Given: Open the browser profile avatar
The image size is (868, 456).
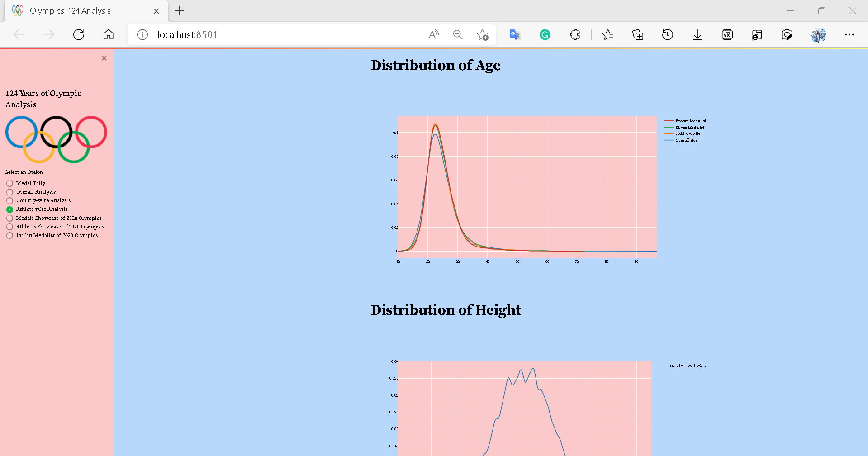Looking at the screenshot, I should (x=818, y=34).
